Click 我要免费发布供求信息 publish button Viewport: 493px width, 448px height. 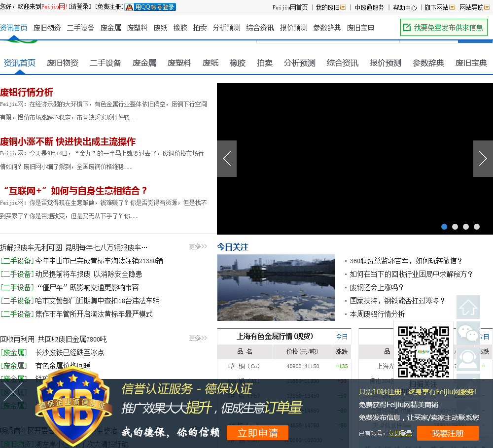point(444,28)
